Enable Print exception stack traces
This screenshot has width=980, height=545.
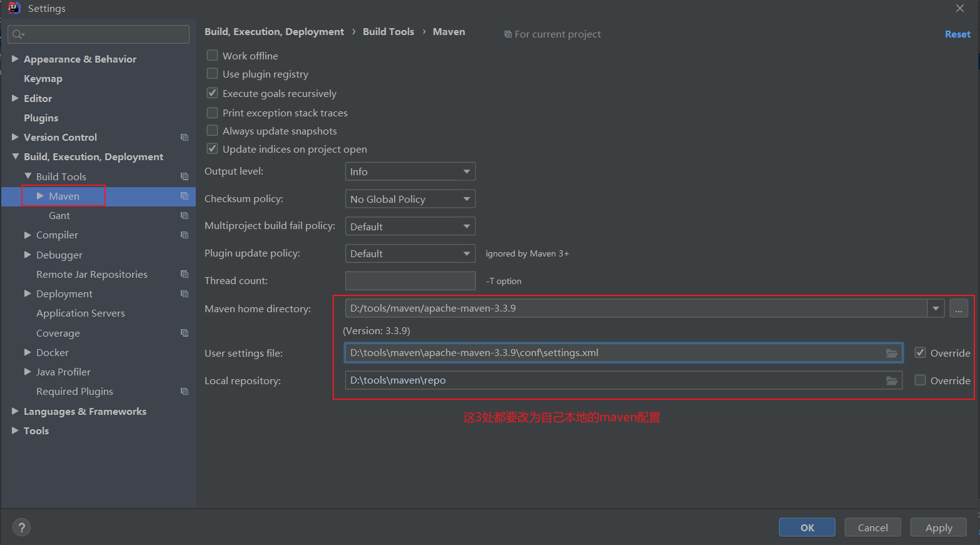[x=213, y=112]
